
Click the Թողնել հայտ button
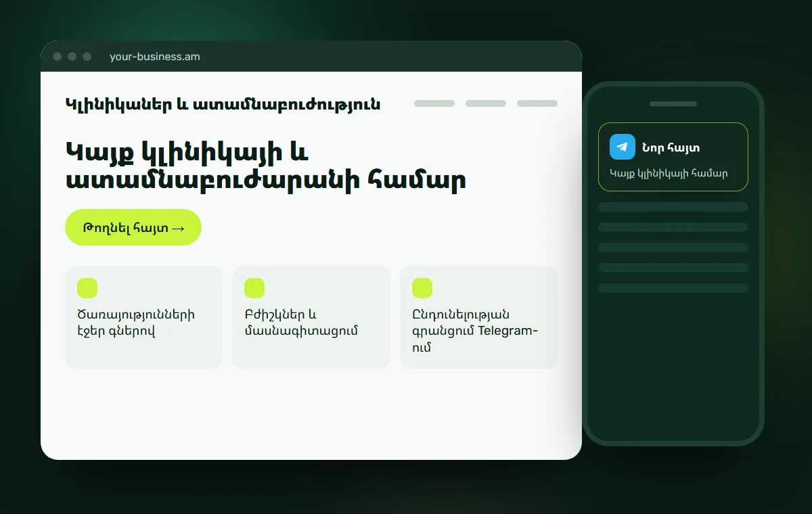tap(133, 227)
